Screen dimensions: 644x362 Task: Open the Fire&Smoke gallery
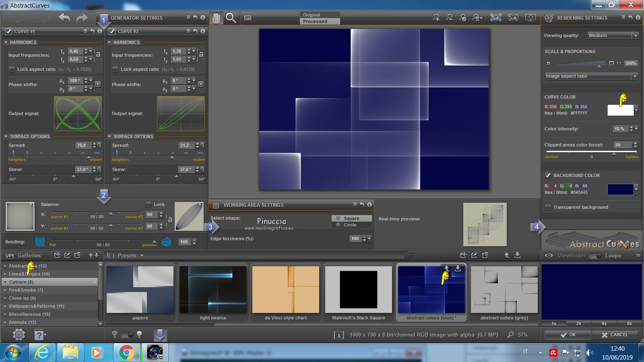coord(26,290)
